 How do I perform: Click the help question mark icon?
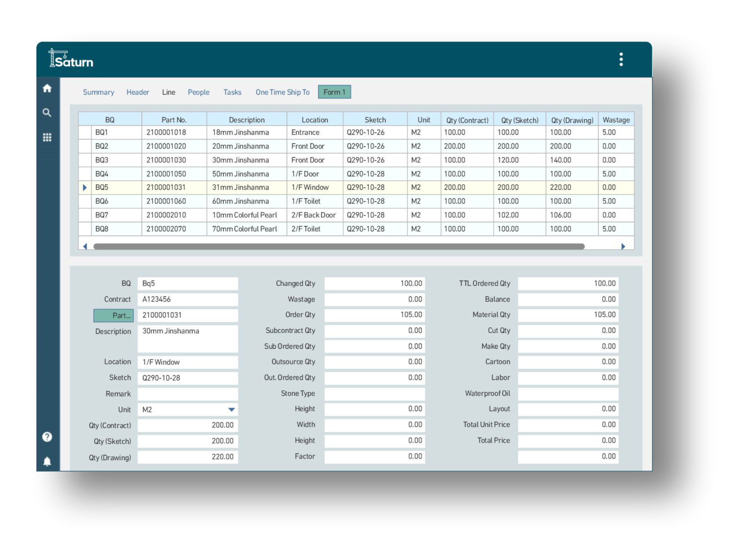pos(47,437)
